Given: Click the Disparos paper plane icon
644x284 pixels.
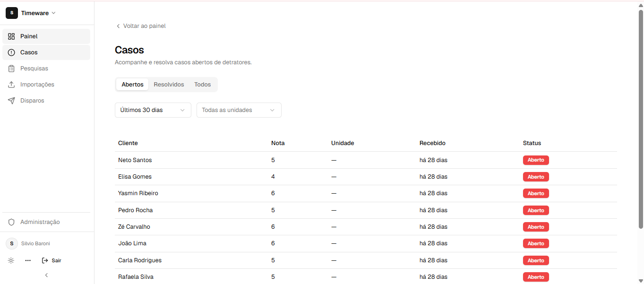Looking at the screenshot, I should 11,101.
